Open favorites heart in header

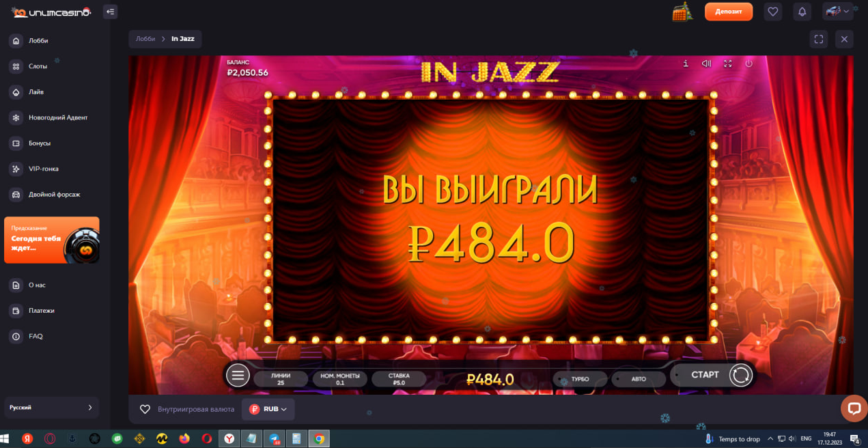coord(773,12)
